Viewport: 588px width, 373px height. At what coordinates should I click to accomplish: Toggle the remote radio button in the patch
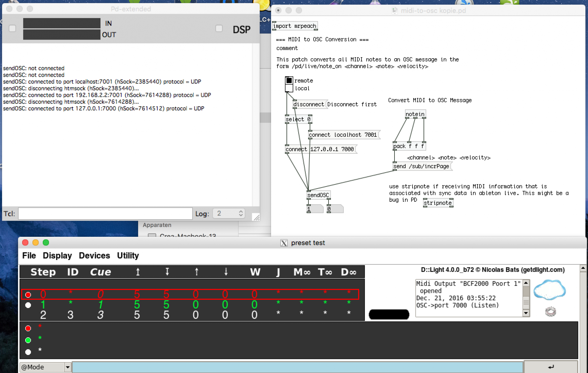289,80
